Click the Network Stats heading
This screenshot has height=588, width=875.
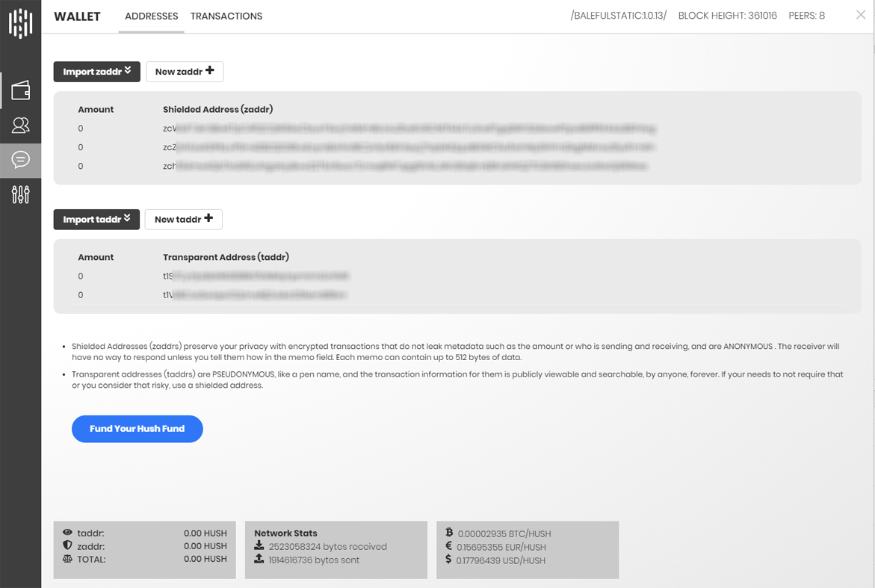(x=285, y=533)
